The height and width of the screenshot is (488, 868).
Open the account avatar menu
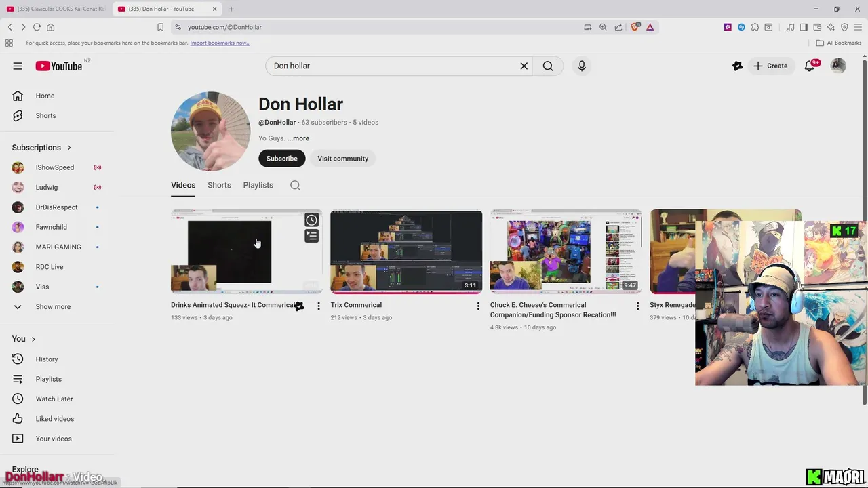(838, 66)
